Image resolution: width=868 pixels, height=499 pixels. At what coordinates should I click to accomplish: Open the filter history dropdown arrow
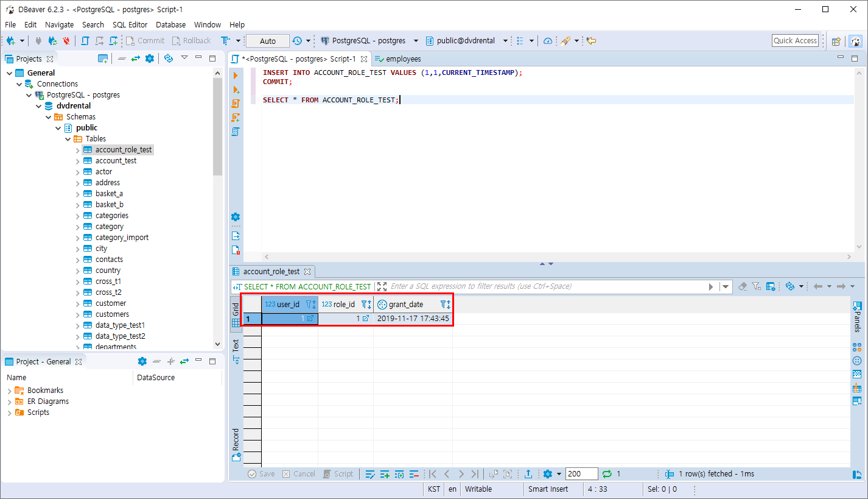pos(725,286)
